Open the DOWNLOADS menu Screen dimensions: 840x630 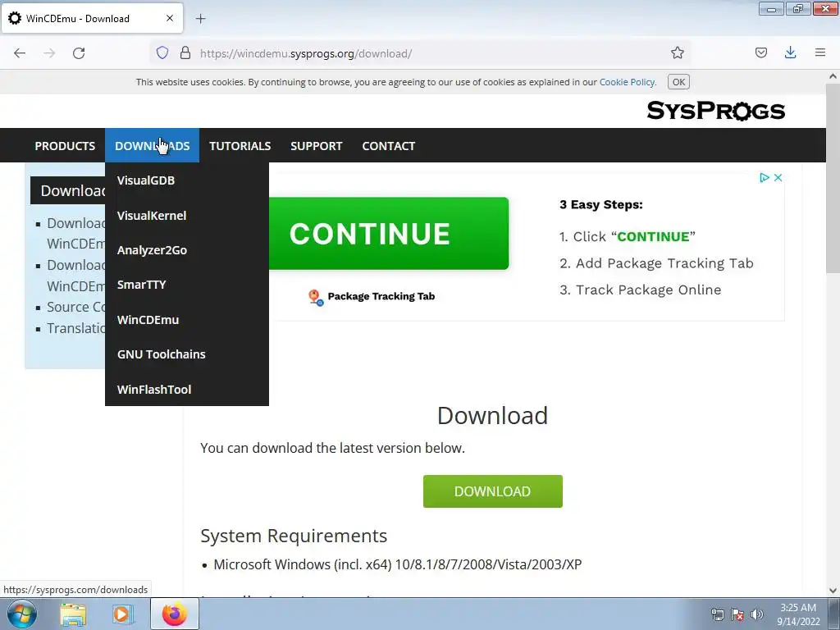152,146
